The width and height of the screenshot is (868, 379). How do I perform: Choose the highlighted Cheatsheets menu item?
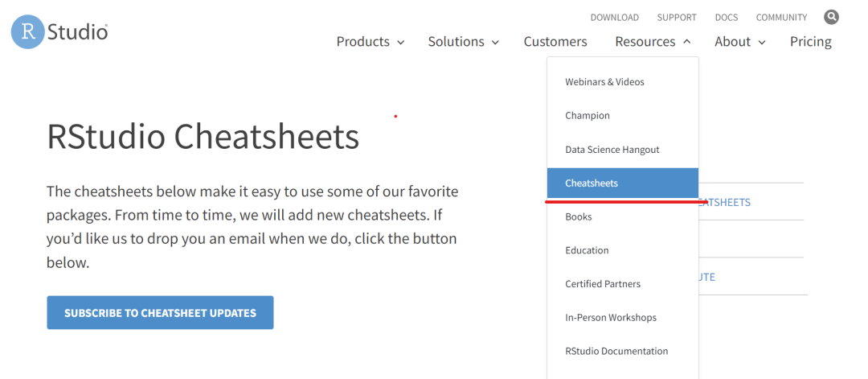click(x=592, y=183)
